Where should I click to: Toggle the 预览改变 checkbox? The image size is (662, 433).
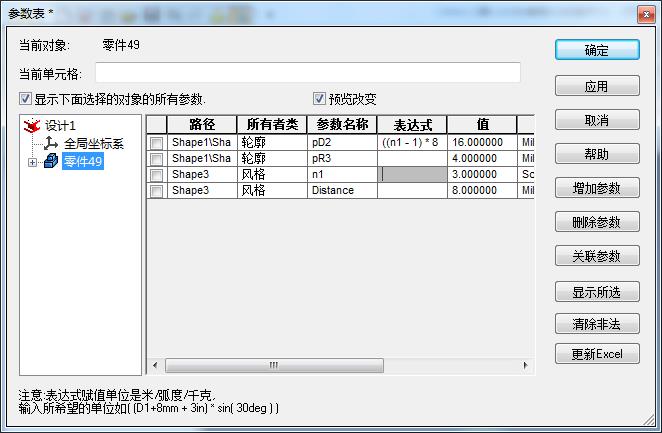tap(320, 99)
